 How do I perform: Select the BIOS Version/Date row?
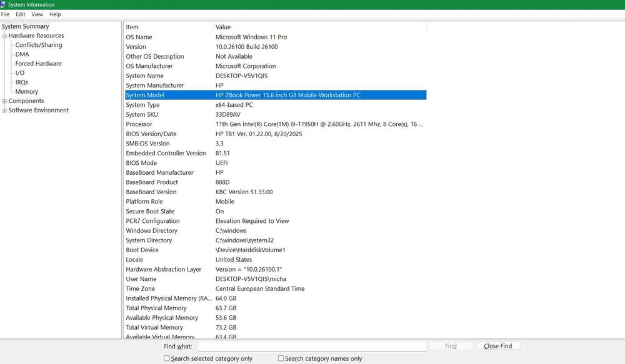tap(276, 134)
